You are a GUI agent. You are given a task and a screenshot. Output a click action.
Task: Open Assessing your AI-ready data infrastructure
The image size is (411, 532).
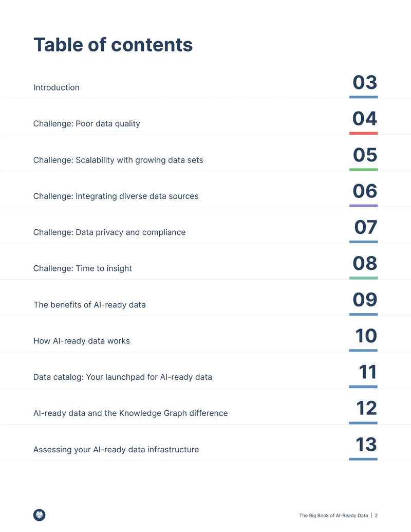click(x=116, y=450)
